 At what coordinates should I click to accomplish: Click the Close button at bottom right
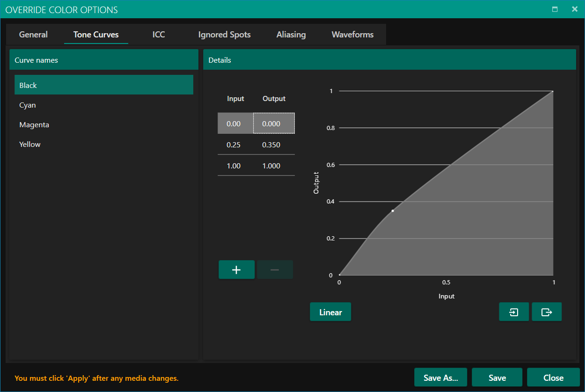(553, 377)
